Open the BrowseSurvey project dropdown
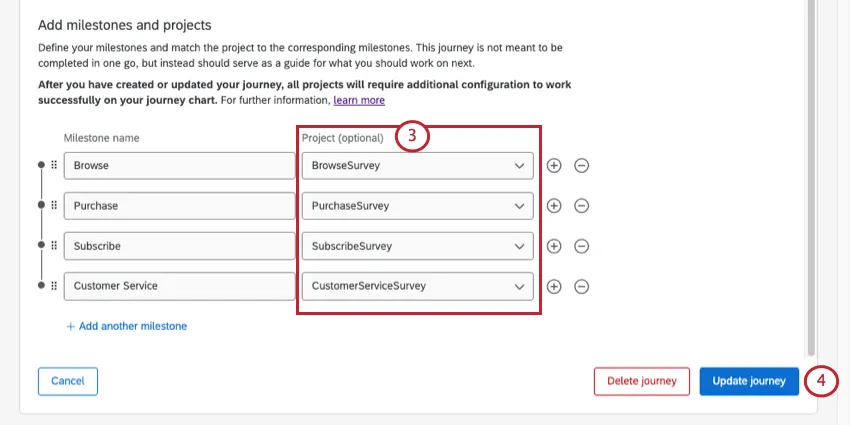 click(x=417, y=165)
